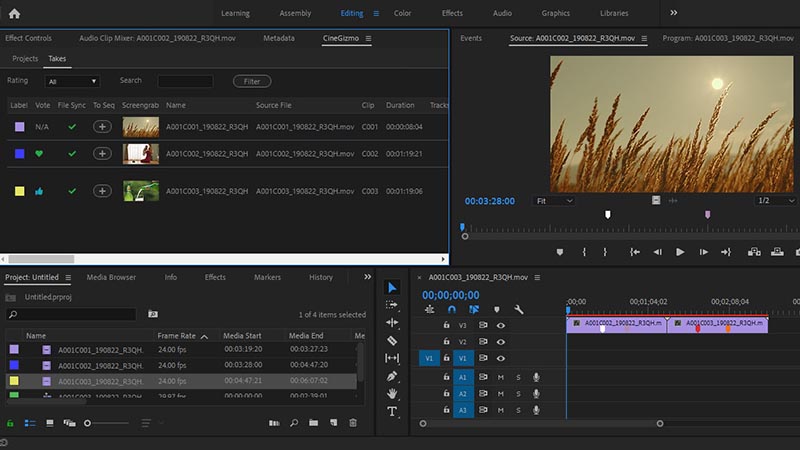The width and height of the screenshot is (800, 450).
Task: Add a marker in the timeline panel
Action: tap(496, 310)
